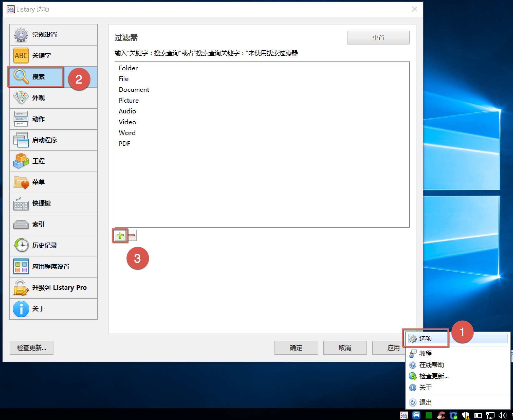Open the 外观 color fan icon section
Viewport: 513px width, 420px height.
click(x=53, y=98)
